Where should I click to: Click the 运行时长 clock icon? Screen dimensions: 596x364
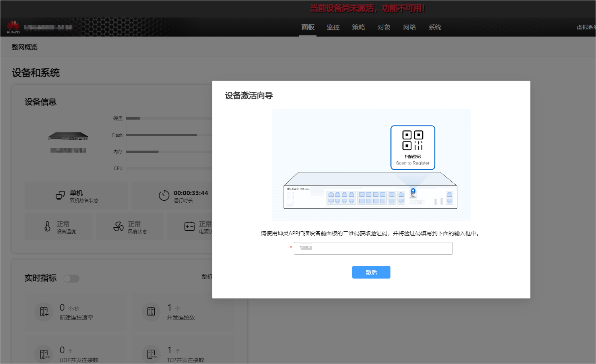click(x=164, y=196)
